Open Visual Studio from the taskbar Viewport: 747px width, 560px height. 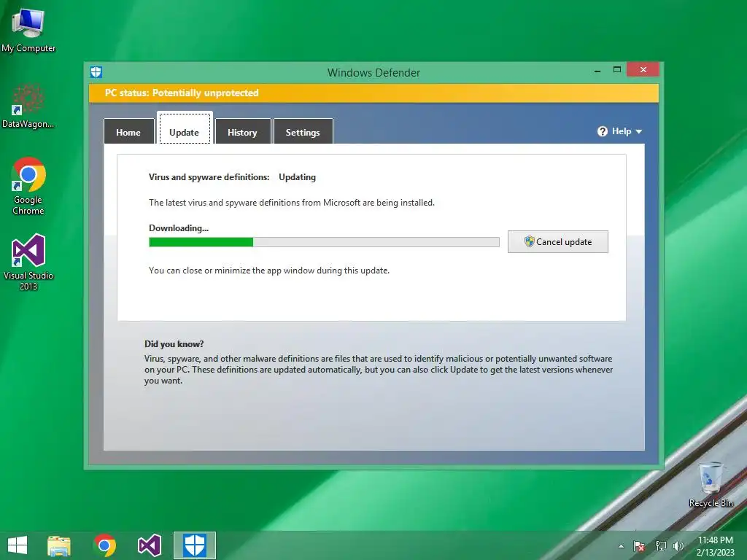pos(149,545)
